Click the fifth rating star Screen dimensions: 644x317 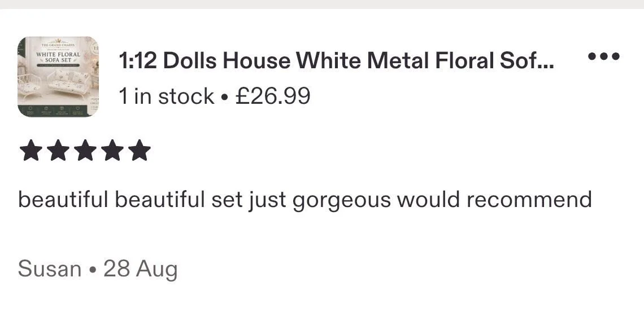(139, 151)
